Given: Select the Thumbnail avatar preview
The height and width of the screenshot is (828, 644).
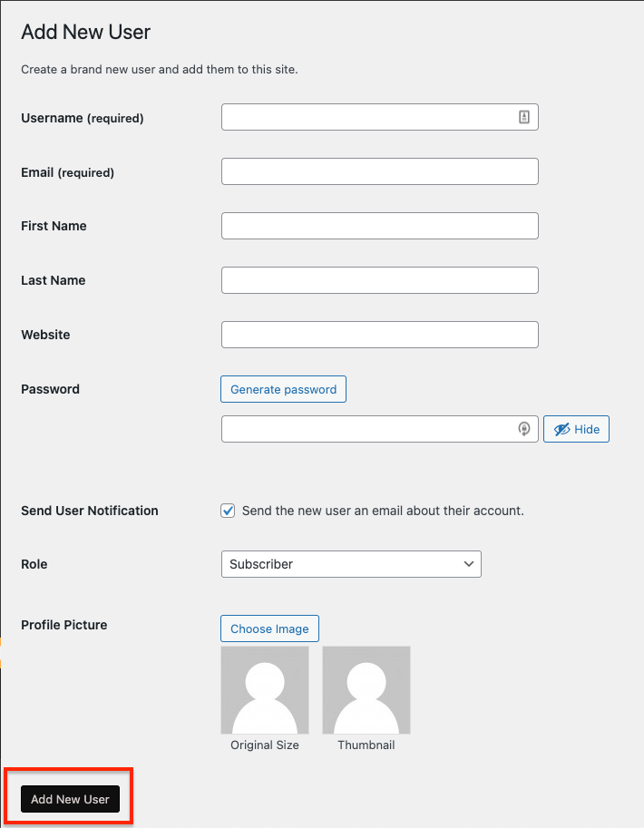Looking at the screenshot, I should pos(366,690).
